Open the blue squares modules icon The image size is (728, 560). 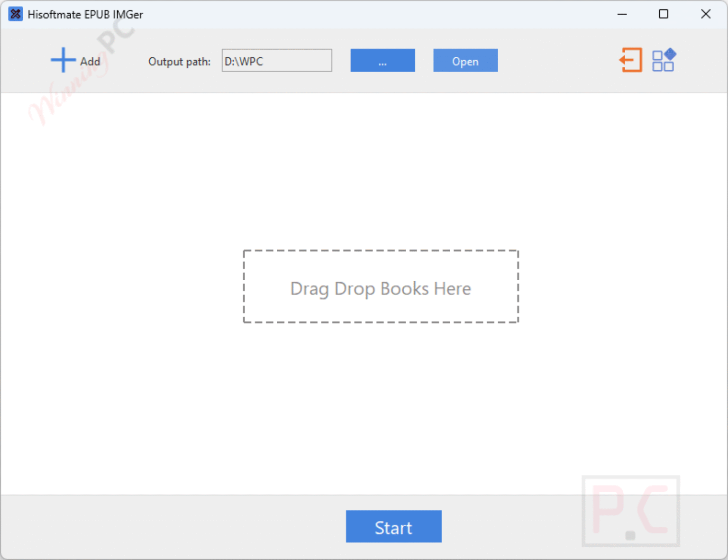point(664,60)
